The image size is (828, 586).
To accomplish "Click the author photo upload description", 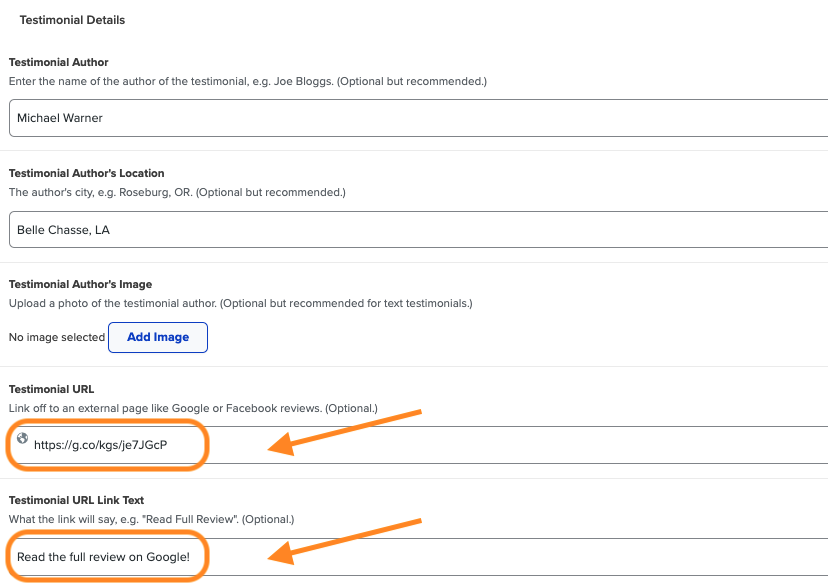I will [240, 303].
